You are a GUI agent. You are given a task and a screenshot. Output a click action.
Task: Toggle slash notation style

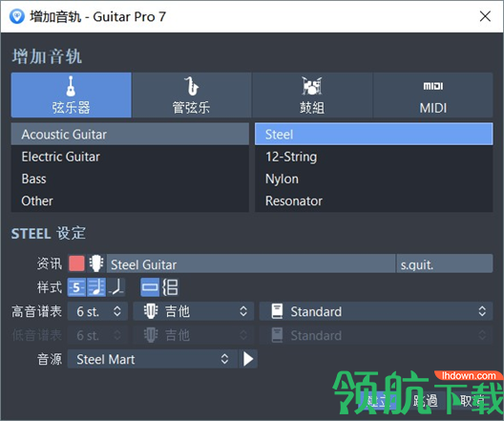pyautogui.click(x=116, y=287)
